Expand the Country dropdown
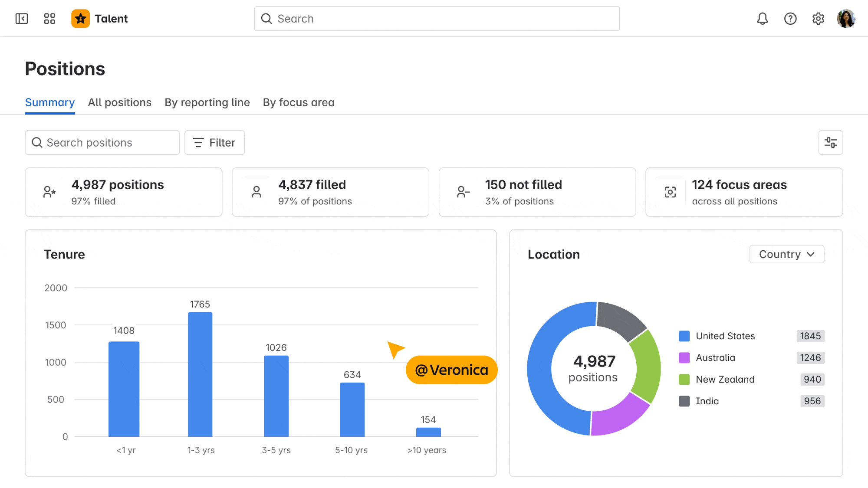 [786, 254]
